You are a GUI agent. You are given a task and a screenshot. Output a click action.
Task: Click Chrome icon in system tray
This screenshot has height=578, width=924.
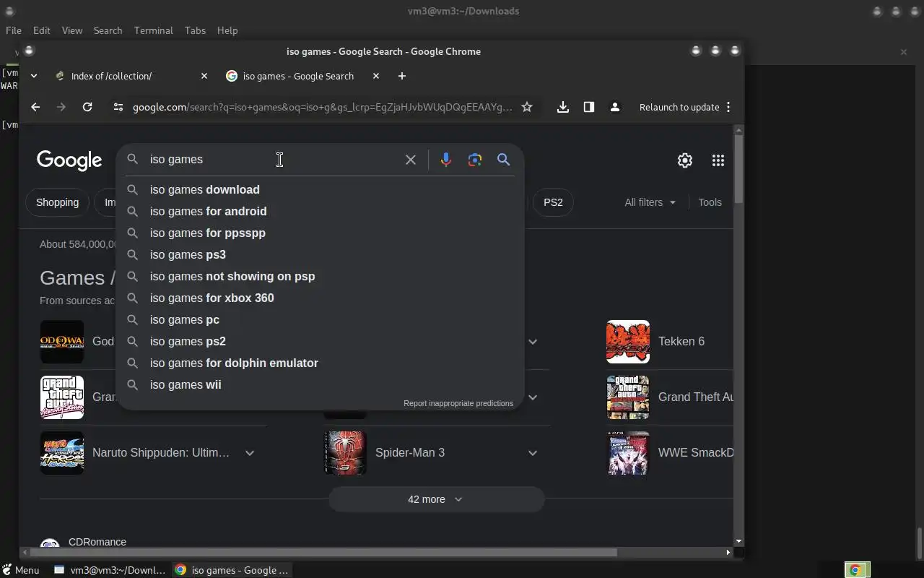coord(855,570)
